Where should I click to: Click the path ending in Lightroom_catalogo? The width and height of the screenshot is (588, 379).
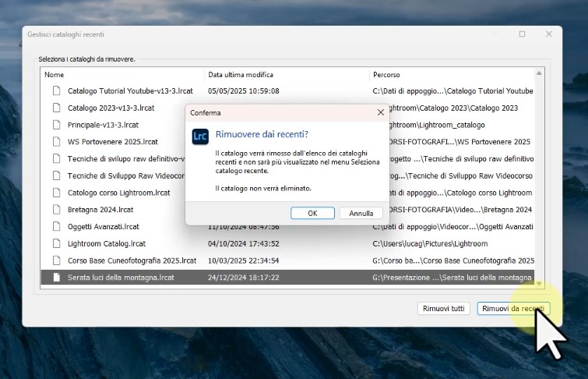tap(437, 125)
